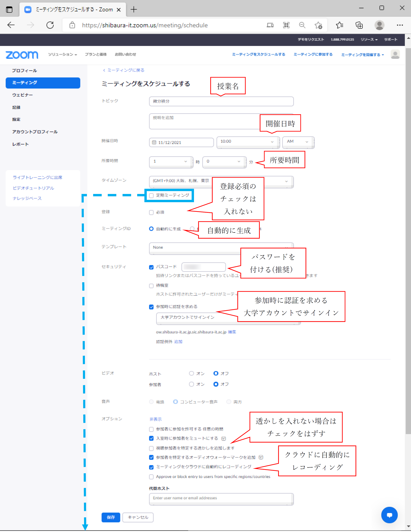Screen dimensions: 411x532
Task: Open the site info lock icon
Action: pos(72,25)
